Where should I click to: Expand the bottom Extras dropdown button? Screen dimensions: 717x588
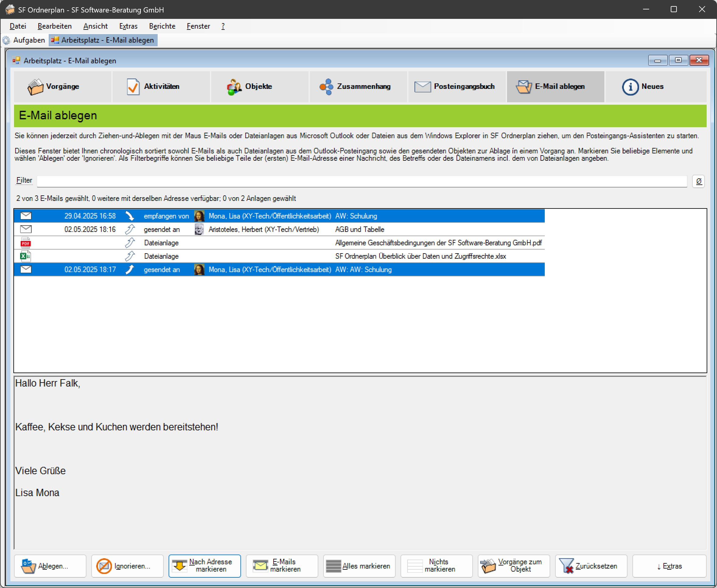[669, 566]
